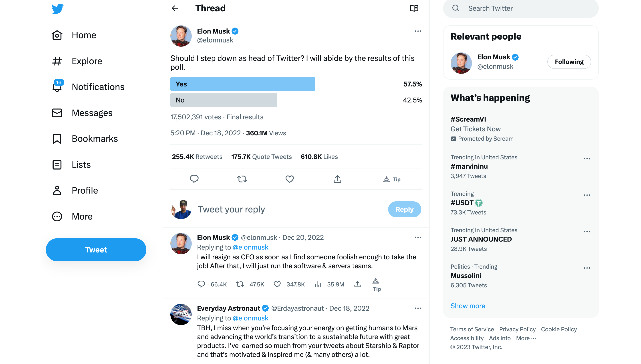Open more options on main tweet
The image size is (641, 364).
pyautogui.click(x=418, y=31)
